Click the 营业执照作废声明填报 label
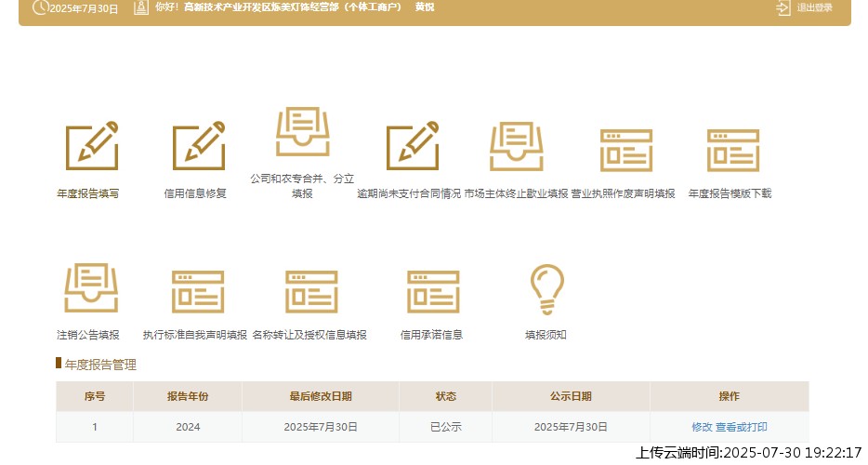This screenshot has height=465, width=868. coord(624,193)
